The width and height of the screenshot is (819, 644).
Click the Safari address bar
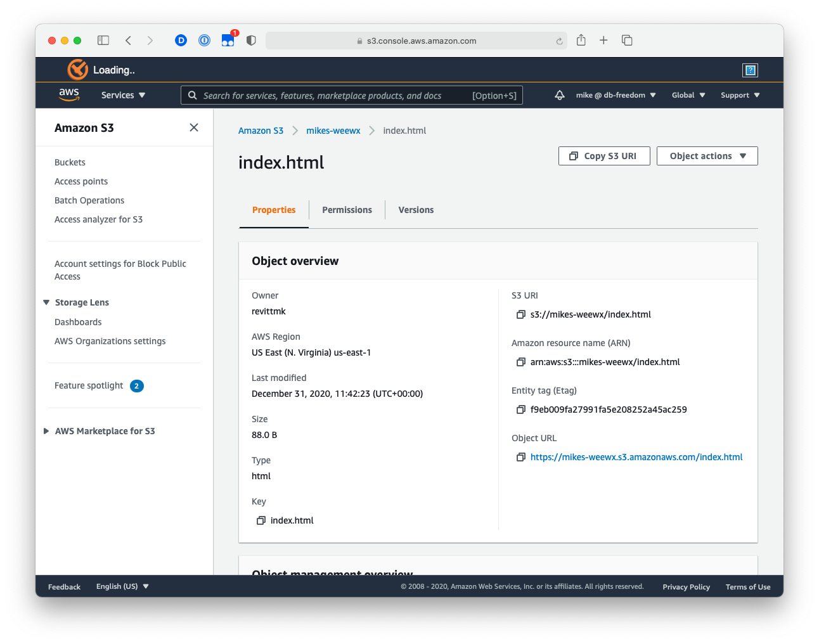[416, 41]
